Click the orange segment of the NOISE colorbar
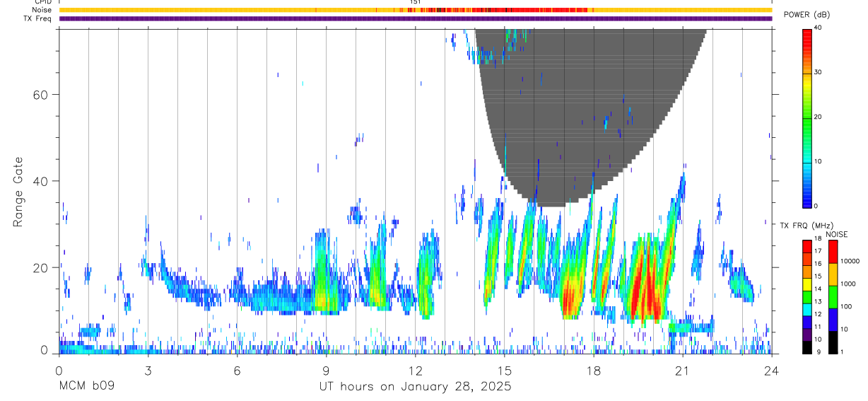Screen dimensions: 868x401 click(x=833, y=274)
